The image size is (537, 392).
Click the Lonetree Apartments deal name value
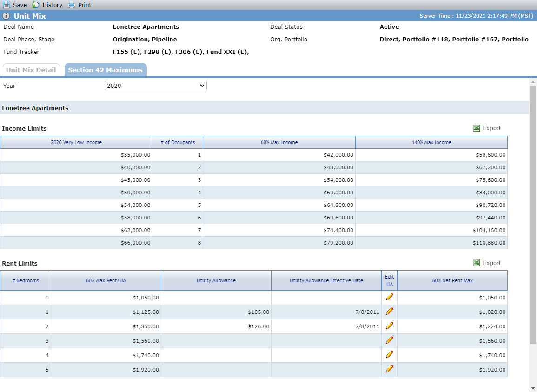[x=146, y=27]
